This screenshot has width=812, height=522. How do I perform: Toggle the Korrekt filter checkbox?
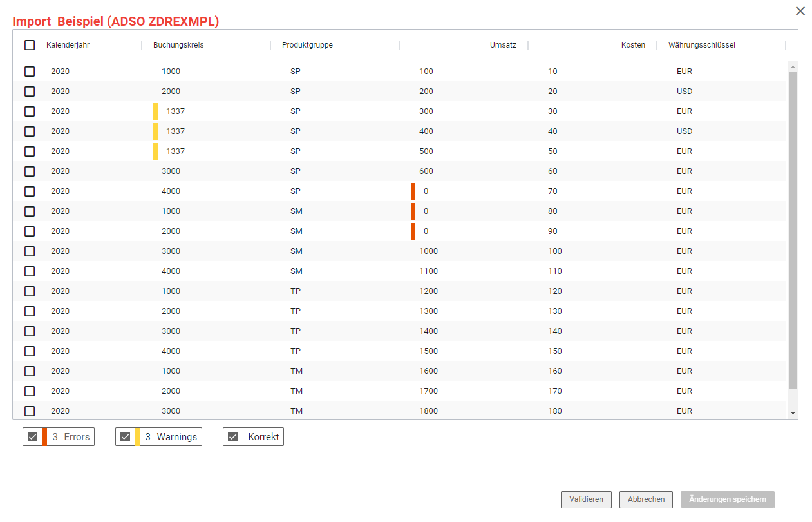(233, 436)
